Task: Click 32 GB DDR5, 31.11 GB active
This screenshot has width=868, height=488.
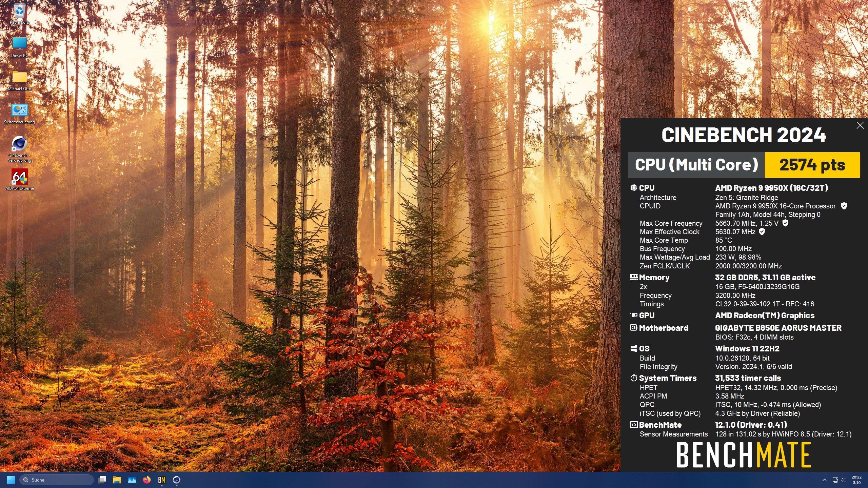Action: tap(765, 278)
